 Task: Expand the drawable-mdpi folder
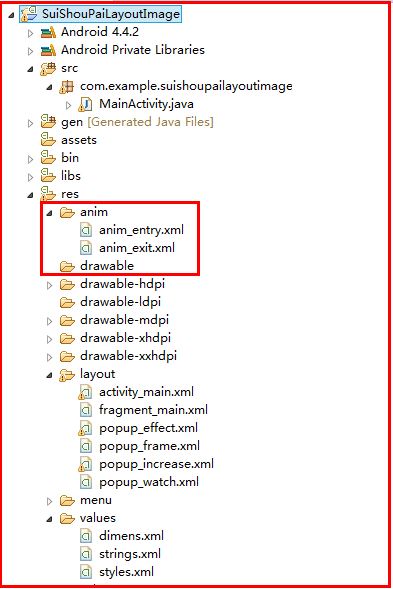tap(49, 322)
